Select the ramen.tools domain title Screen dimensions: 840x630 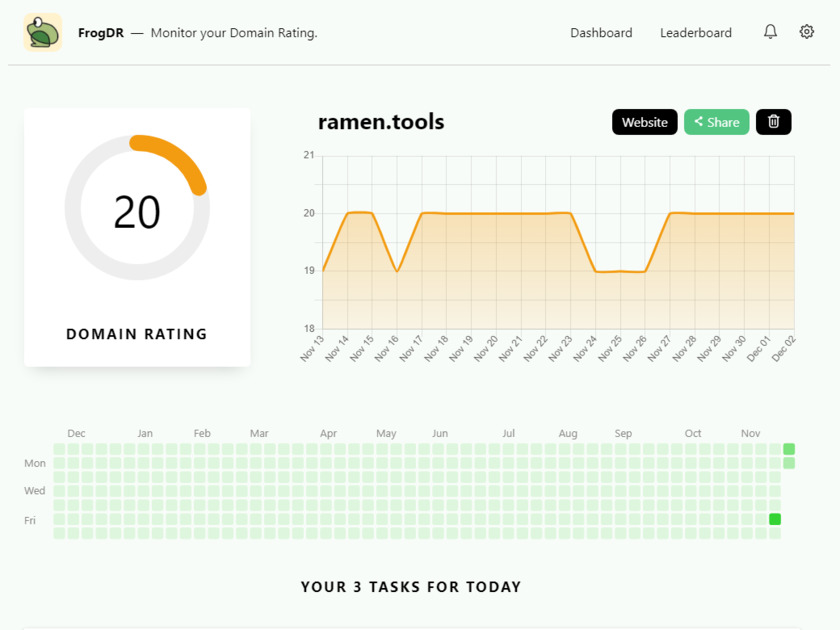[x=381, y=122]
